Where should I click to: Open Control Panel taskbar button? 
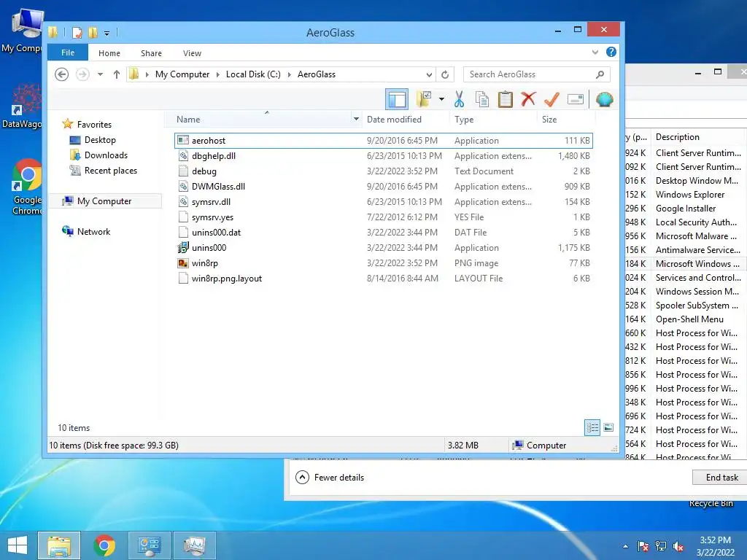coord(149,545)
